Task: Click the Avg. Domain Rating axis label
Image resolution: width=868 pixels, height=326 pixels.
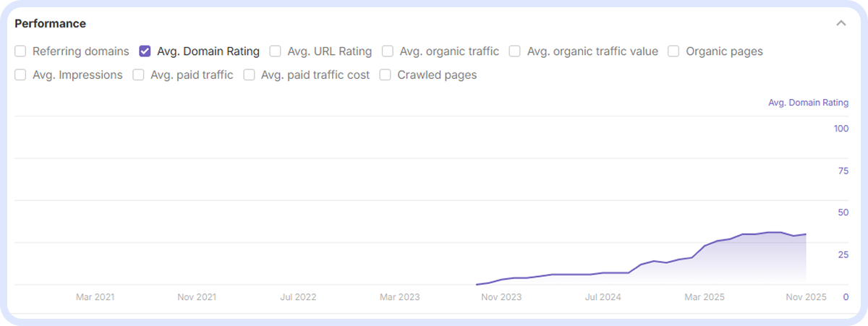Action: 808,103
